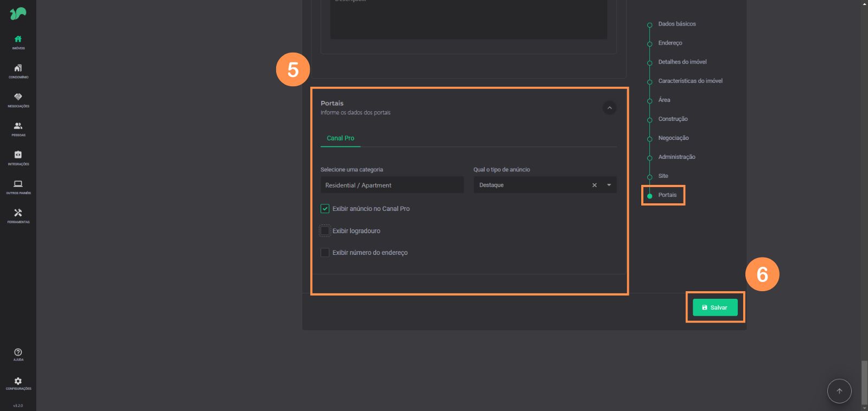Clear the Destaque selection with X
The width and height of the screenshot is (868, 411).
595,185
